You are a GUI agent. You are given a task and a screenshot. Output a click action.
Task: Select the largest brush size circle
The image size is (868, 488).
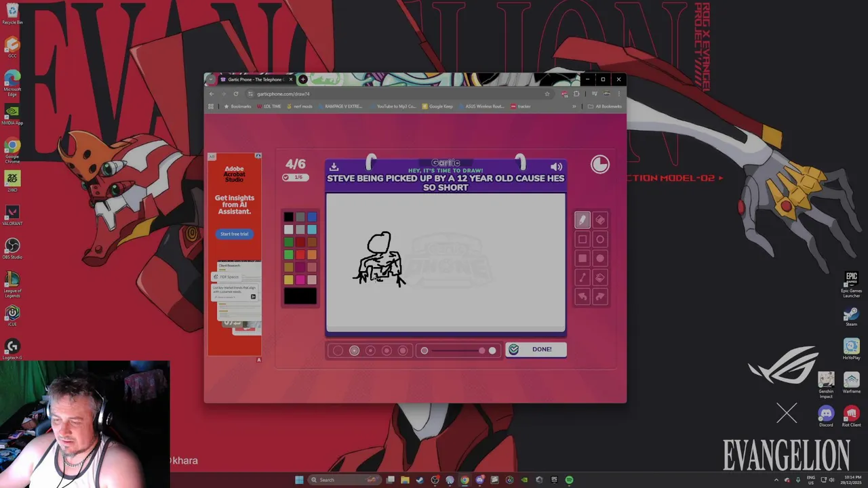(403, 350)
